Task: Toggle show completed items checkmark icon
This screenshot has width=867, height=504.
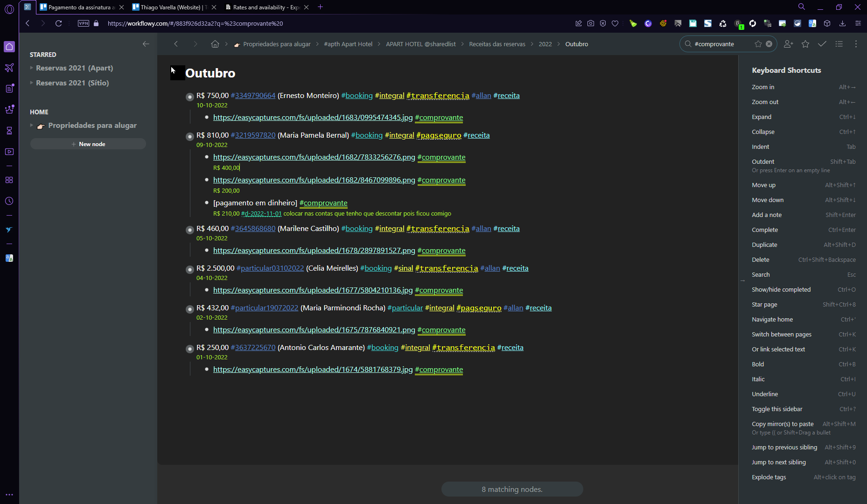Action: [x=822, y=44]
